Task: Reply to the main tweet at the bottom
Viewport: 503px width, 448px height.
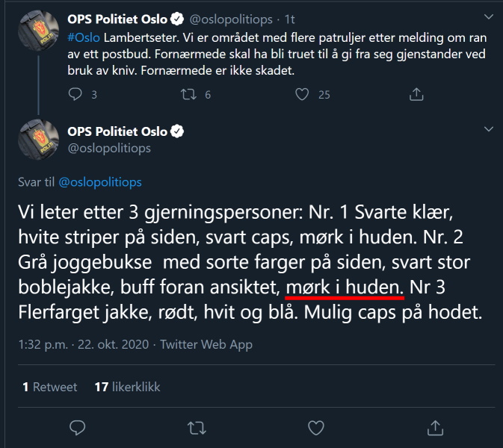Action: pos(77,428)
